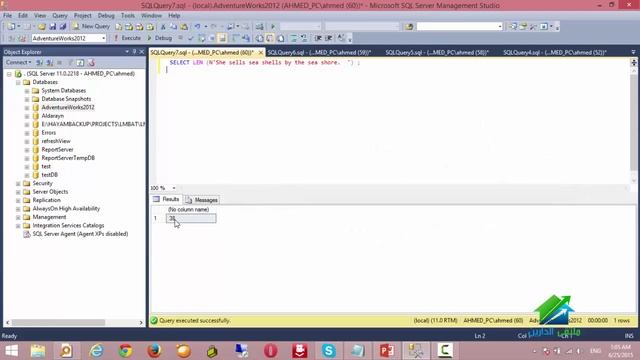Switch to the Messages tab
The height and width of the screenshot is (360, 640).
[202, 200]
